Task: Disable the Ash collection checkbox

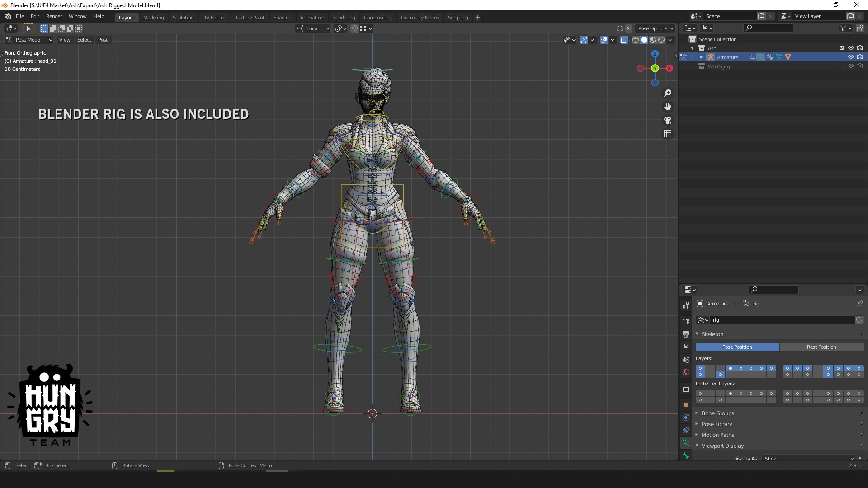Action: 842,48
